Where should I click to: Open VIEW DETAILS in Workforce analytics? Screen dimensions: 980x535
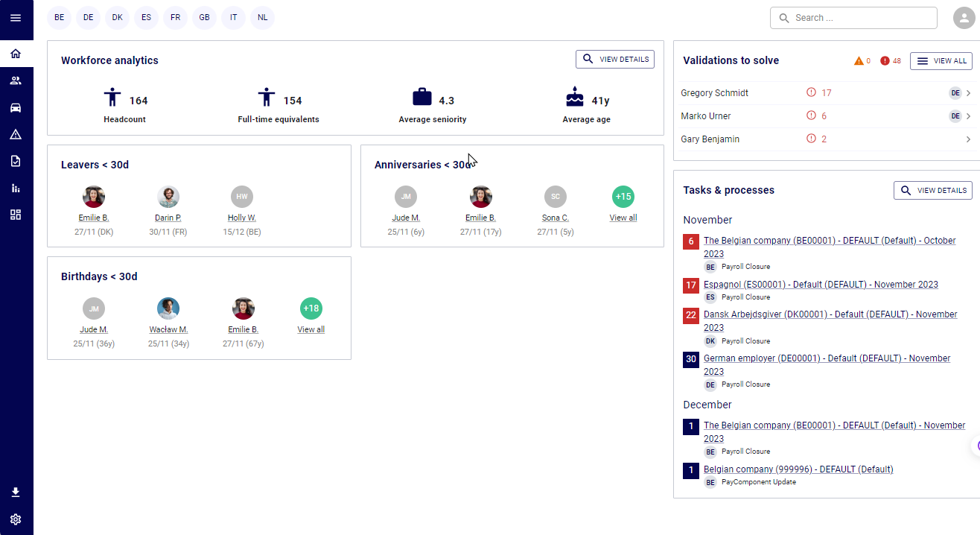tap(614, 59)
